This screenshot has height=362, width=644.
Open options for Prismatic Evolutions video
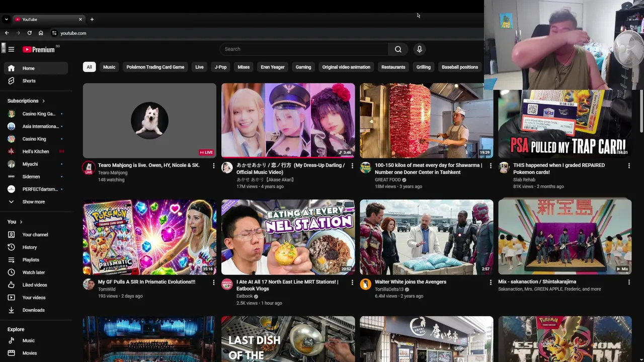[x=213, y=282]
